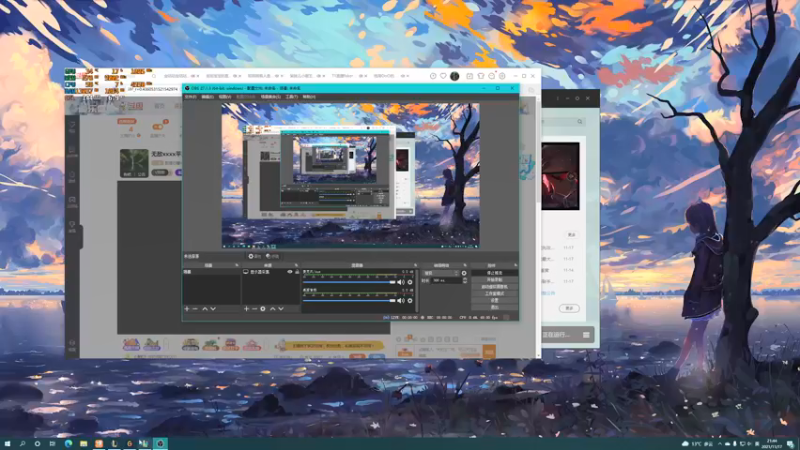Open the notification center in system tray

[x=790, y=444]
